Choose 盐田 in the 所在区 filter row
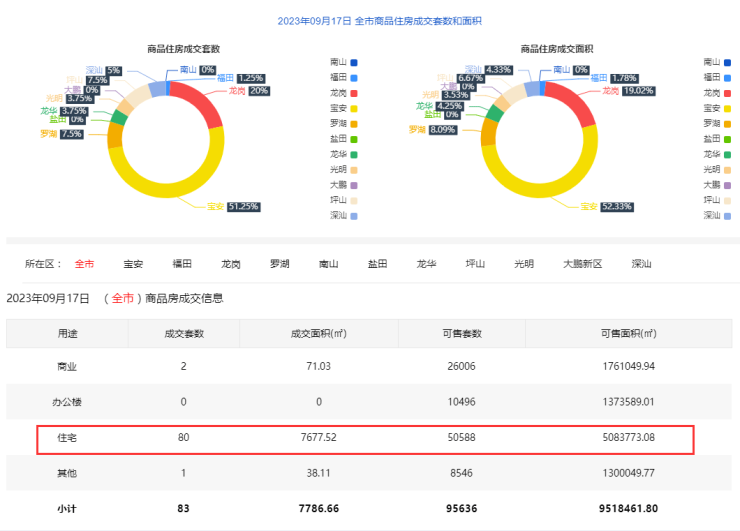Image resolution: width=740 pixels, height=531 pixels. (x=378, y=264)
